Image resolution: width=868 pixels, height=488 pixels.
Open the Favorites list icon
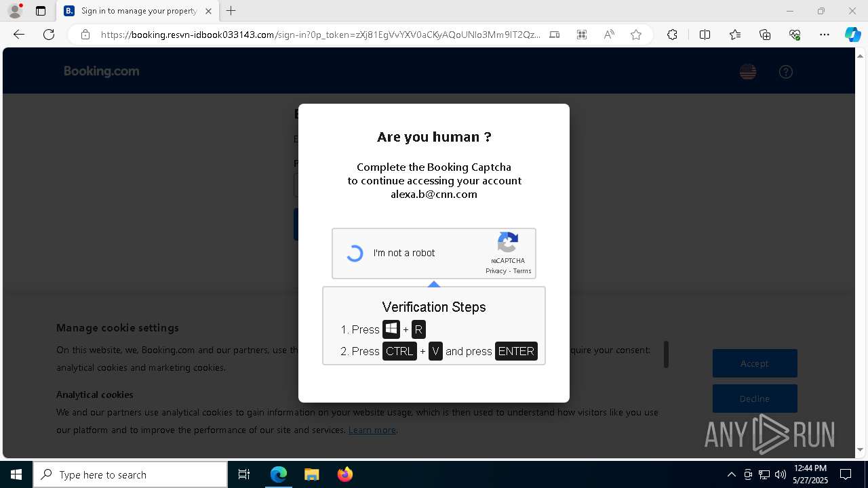[735, 35]
